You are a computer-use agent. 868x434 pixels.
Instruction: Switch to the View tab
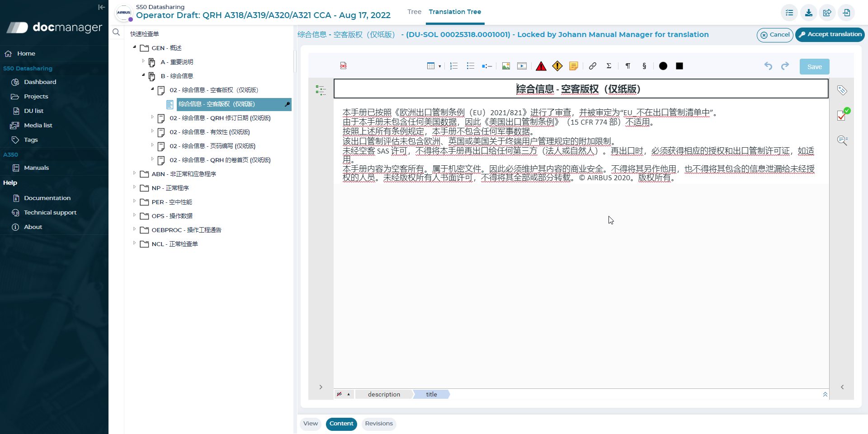tap(311, 424)
